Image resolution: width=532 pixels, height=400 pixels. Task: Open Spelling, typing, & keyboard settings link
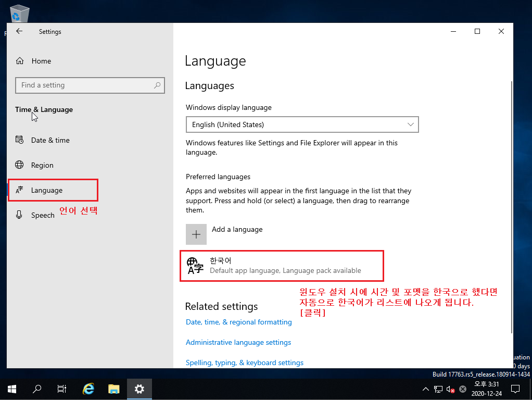245,362
